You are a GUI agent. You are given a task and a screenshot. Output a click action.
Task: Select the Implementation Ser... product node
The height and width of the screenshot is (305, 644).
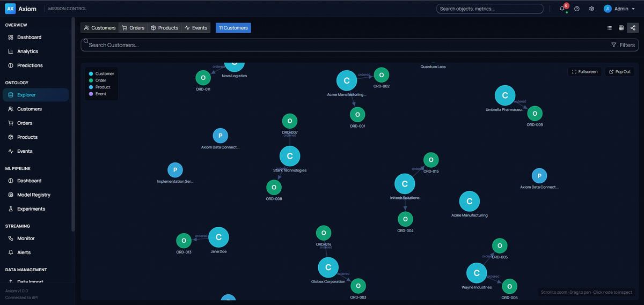pos(175,170)
